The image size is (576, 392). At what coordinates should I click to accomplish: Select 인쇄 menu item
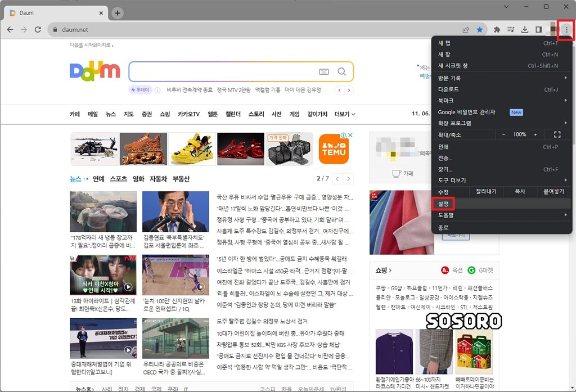(x=501, y=147)
